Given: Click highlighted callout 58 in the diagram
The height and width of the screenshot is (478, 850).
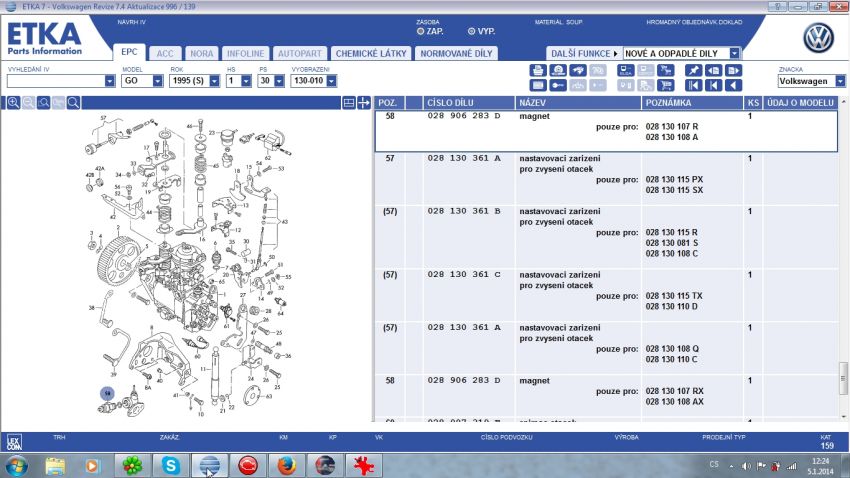Looking at the screenshot, I should [107, 393].
